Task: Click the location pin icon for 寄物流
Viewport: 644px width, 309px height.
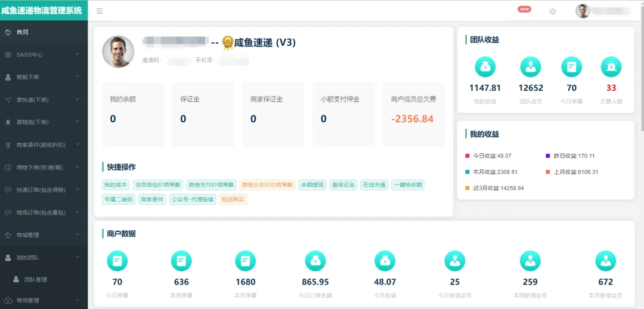Action: point(8,122)
